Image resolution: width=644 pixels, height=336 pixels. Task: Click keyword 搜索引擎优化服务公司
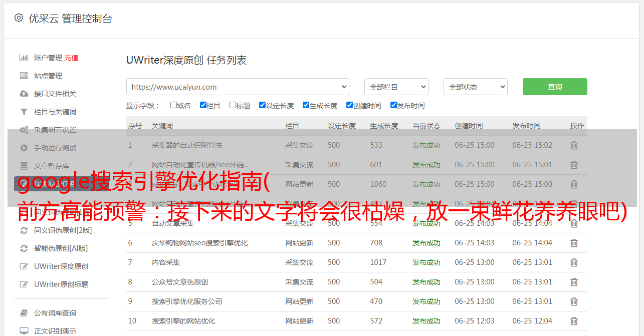[187, 301]
